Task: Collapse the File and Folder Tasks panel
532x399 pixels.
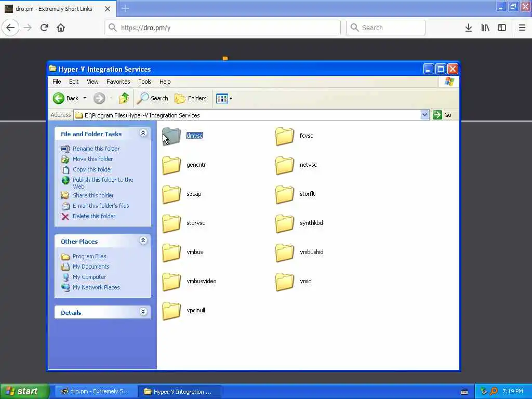Action: 143,134
